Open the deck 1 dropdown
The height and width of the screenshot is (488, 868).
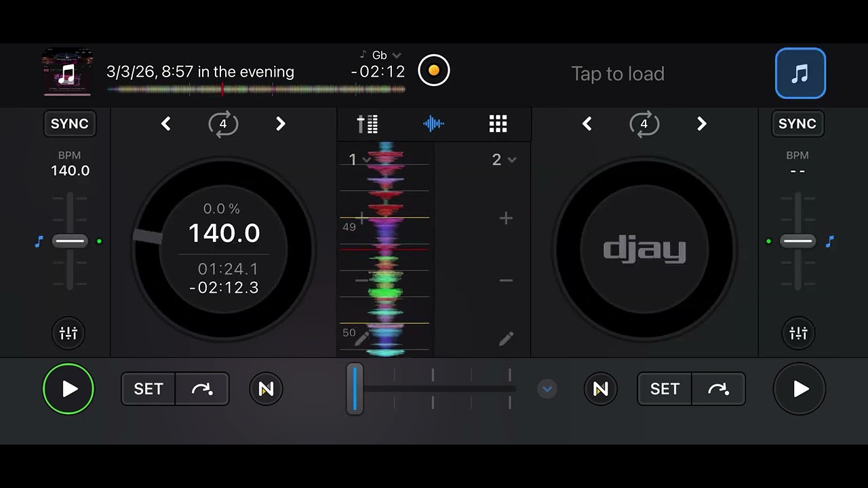pos(359,159)
